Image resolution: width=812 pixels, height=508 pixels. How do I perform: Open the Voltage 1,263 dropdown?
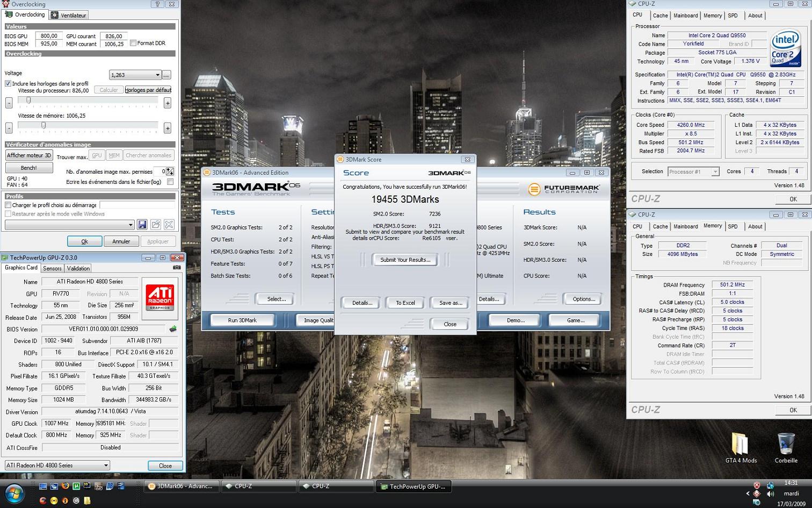tap(135, 75)
